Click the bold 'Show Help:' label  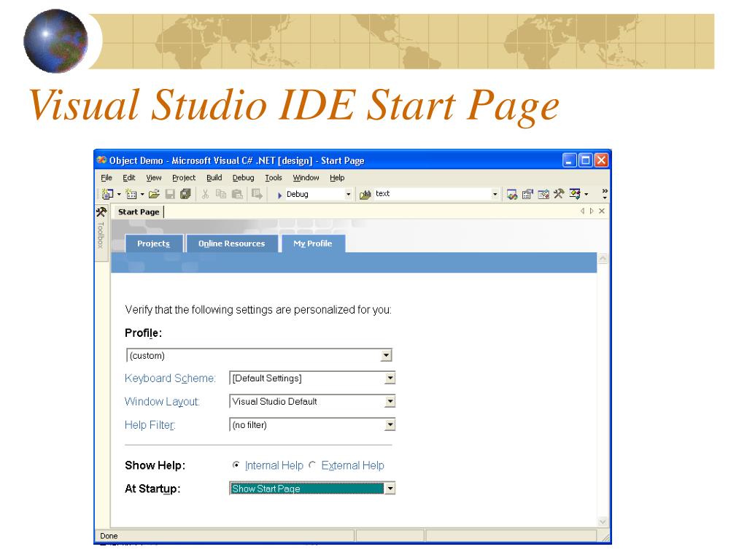[x=155, y=465]
